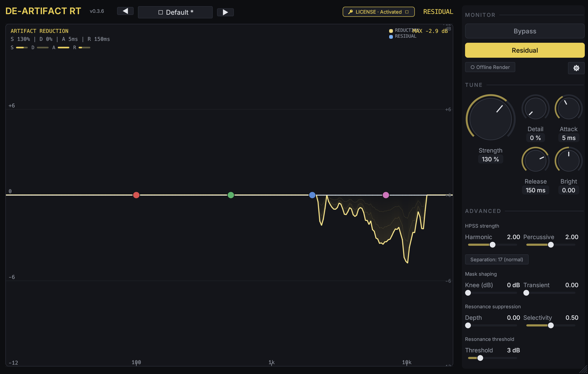Click the R 150ms readout text
Viewport: 588px width, 374px height.
[x=98, y=39]
